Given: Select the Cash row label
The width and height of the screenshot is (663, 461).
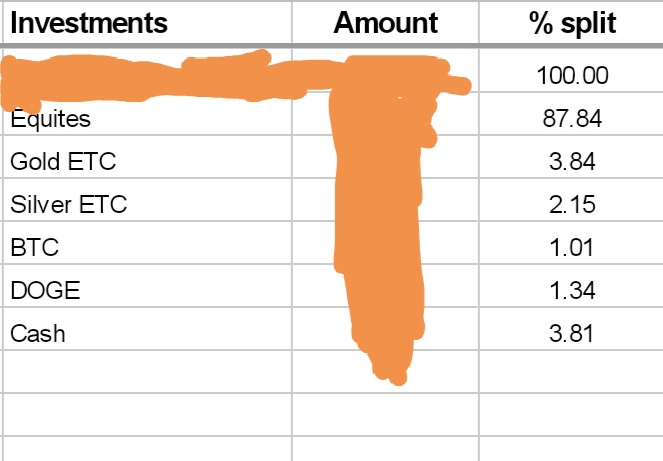Looking at the screenshot, I should pyautogui.click(x=147, y=329).
